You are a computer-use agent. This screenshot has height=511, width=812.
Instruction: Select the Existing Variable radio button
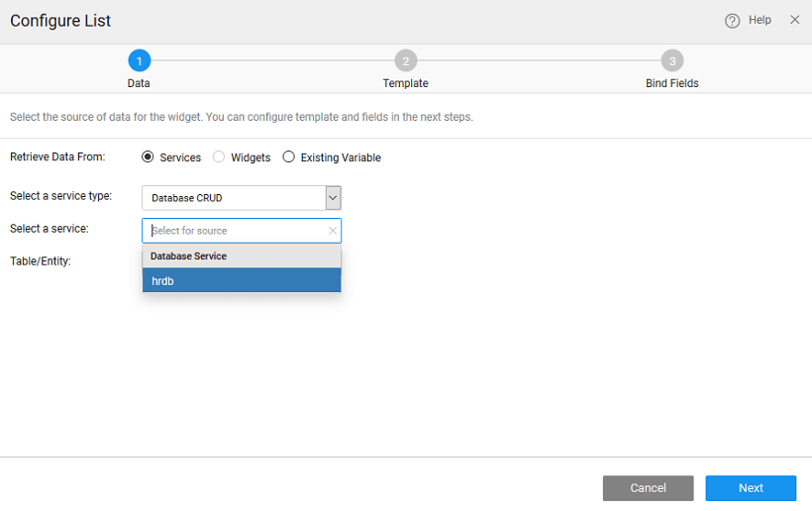click(289, 157)
